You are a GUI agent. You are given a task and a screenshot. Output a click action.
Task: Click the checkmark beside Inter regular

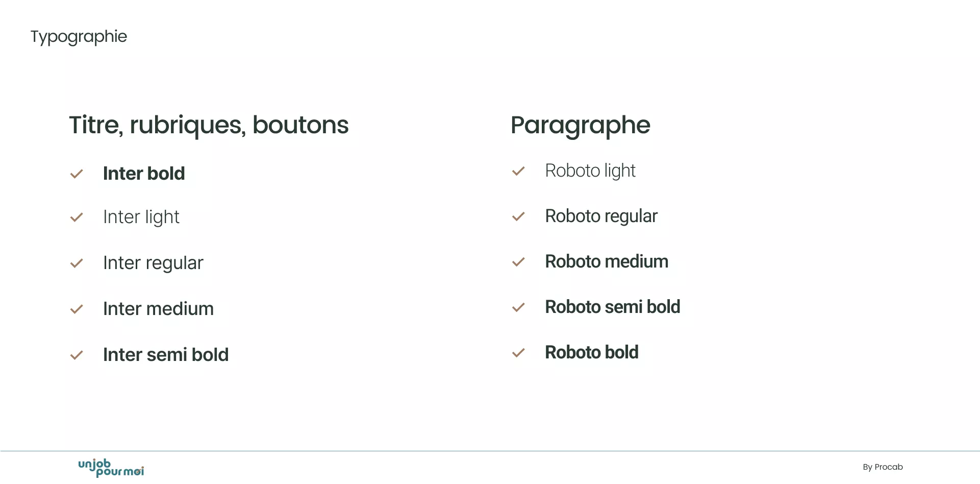[x=77, y=263]
